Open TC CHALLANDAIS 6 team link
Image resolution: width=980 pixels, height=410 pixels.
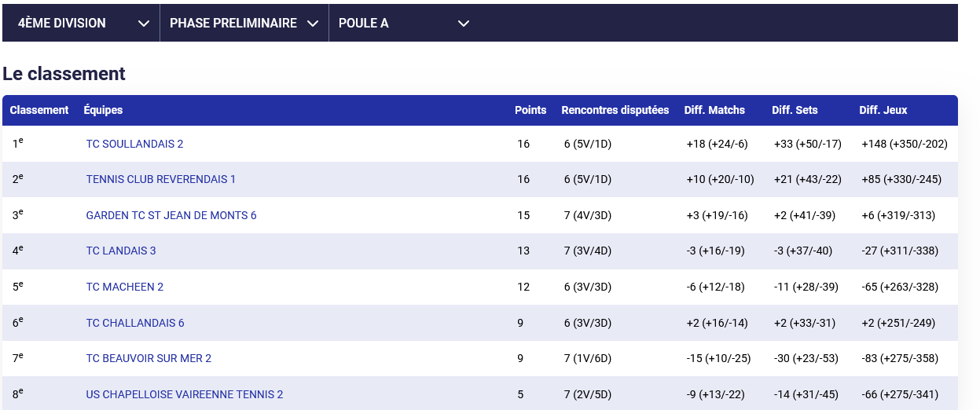click(x=134, y=323)
